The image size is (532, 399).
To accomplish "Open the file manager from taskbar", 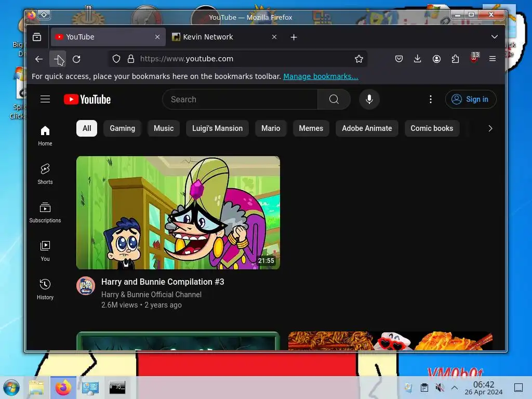I will coord(36,388).
